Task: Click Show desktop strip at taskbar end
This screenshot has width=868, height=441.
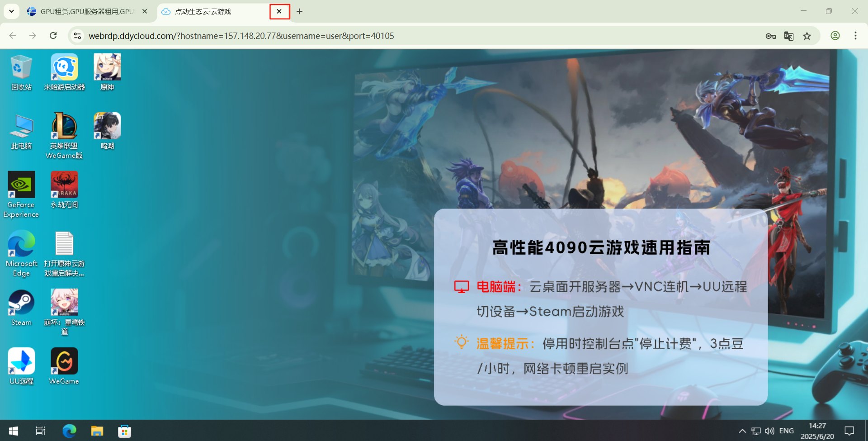Action: point(866,431)
